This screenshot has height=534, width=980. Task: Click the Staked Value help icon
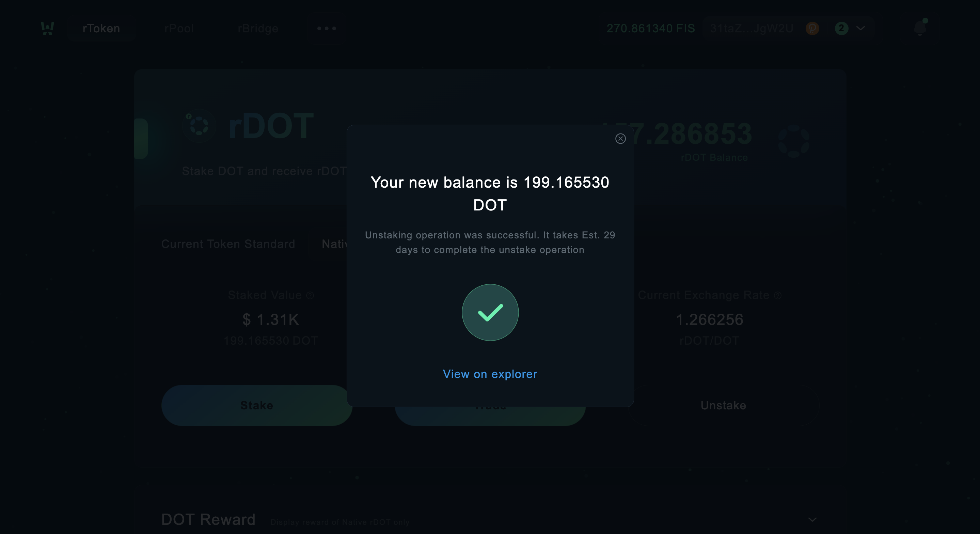310,295
